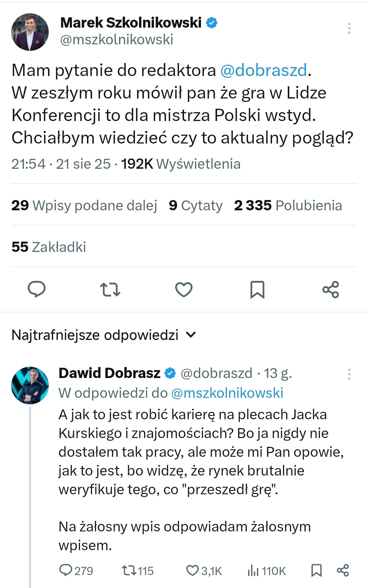Open the 9 Cytaty quotes list
This screenshot has height=588, width=368.
196,206
